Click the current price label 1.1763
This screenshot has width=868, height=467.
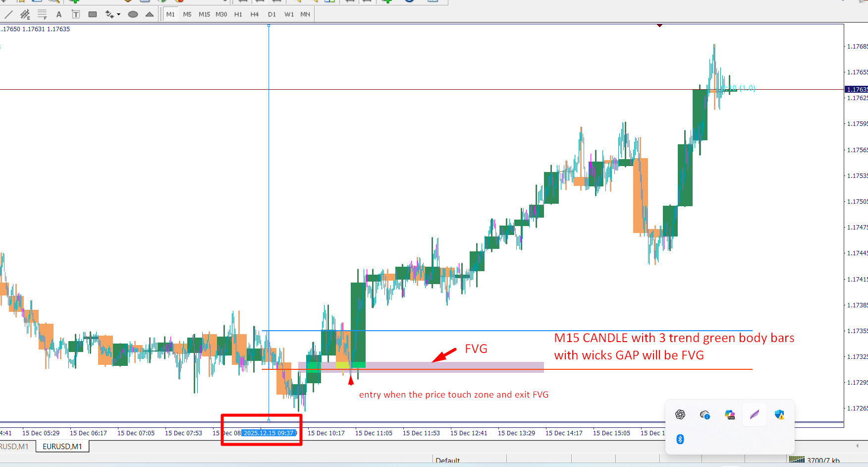pos(857,89)
